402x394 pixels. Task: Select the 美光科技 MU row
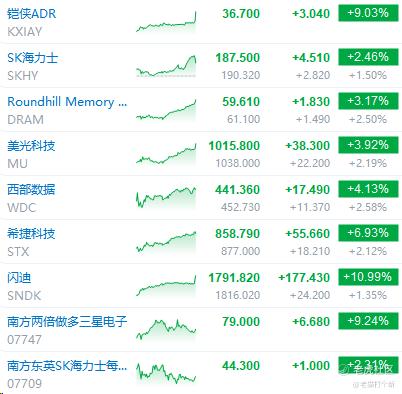pos(201,154)
